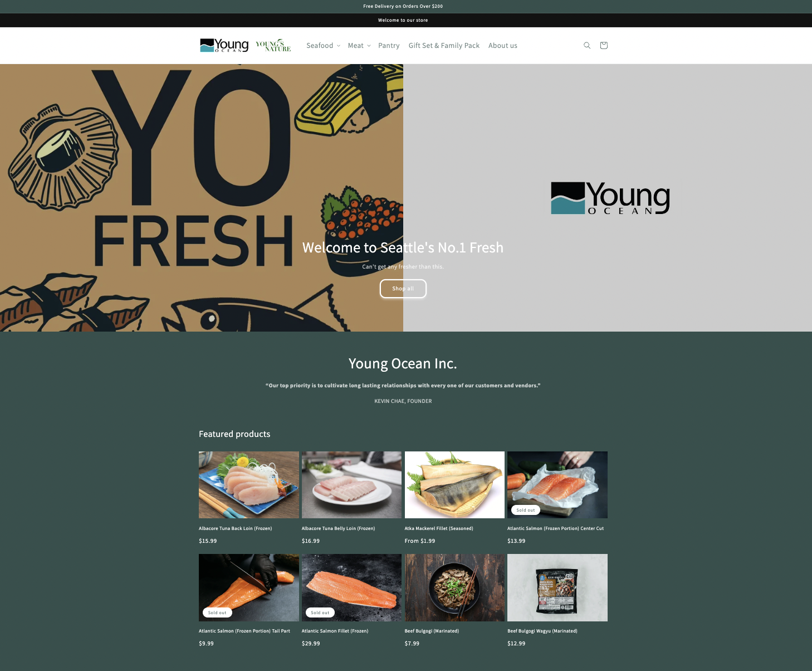Select Atlantic Salmon Fillet (Frozen) link
The image size is (812, 671).
[335, 631]
